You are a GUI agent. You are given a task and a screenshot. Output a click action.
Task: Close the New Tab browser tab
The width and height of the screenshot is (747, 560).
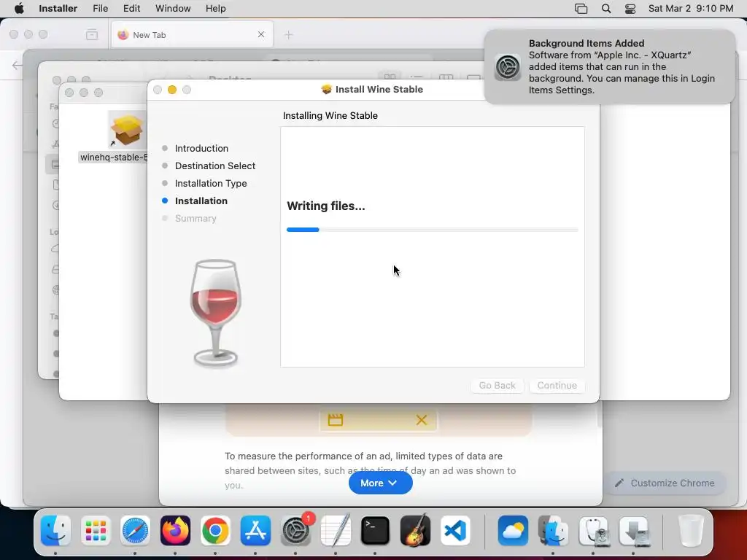tap(261, 34)
